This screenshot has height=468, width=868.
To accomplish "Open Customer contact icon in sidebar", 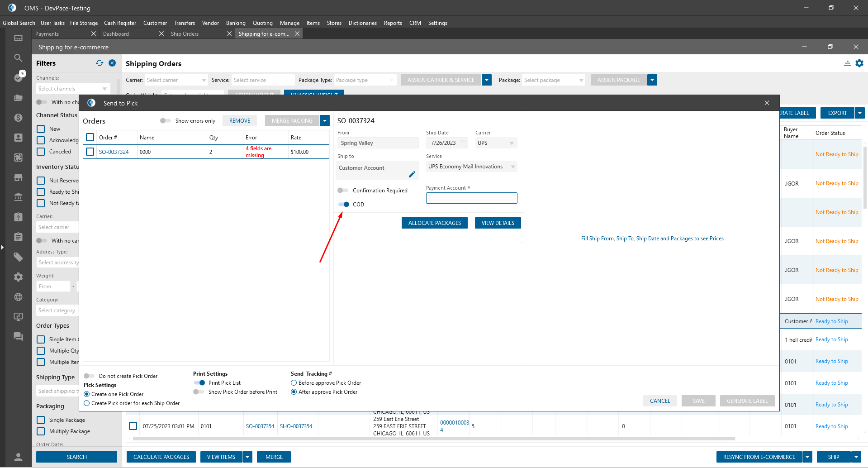I will click(x=18, y=138).
